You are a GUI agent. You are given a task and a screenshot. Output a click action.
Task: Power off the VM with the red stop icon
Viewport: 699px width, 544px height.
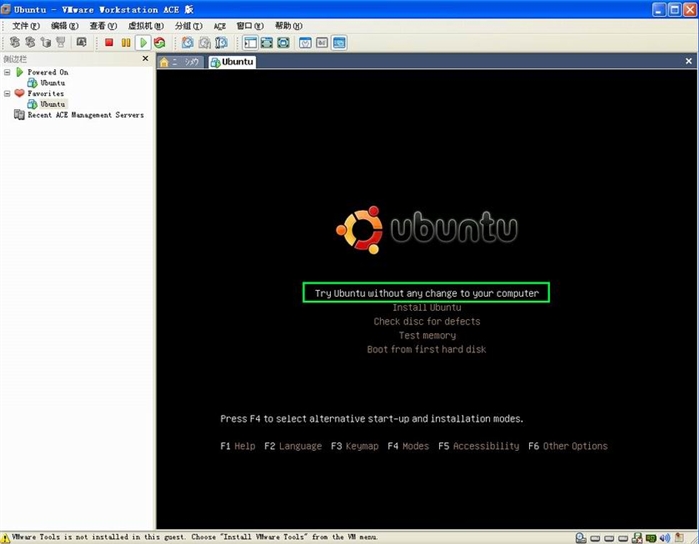109,42
